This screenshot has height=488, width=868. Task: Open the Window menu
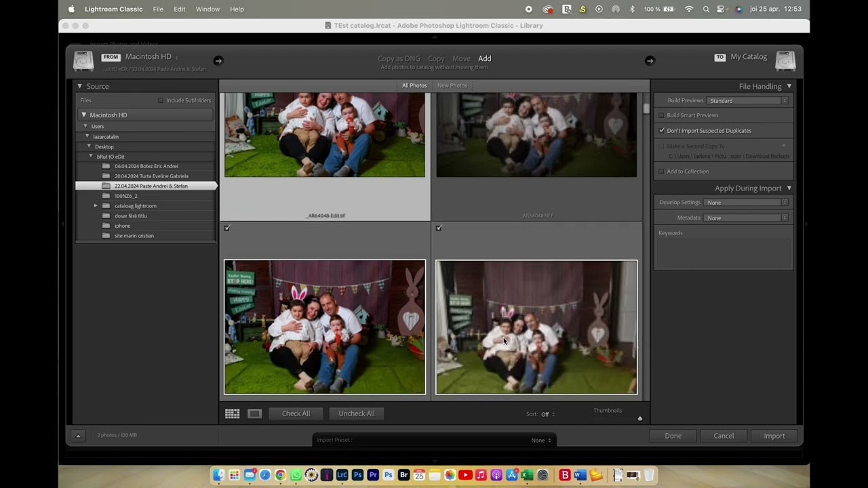(x=208, y=9)
